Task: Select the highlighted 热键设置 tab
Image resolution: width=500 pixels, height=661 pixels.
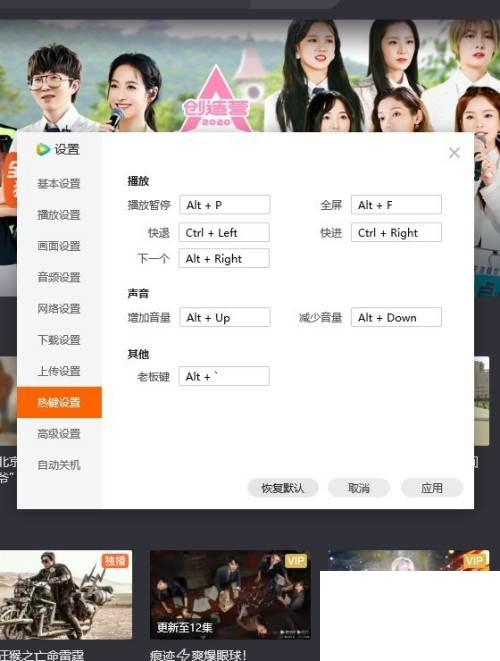Action: tap(59, 402)
